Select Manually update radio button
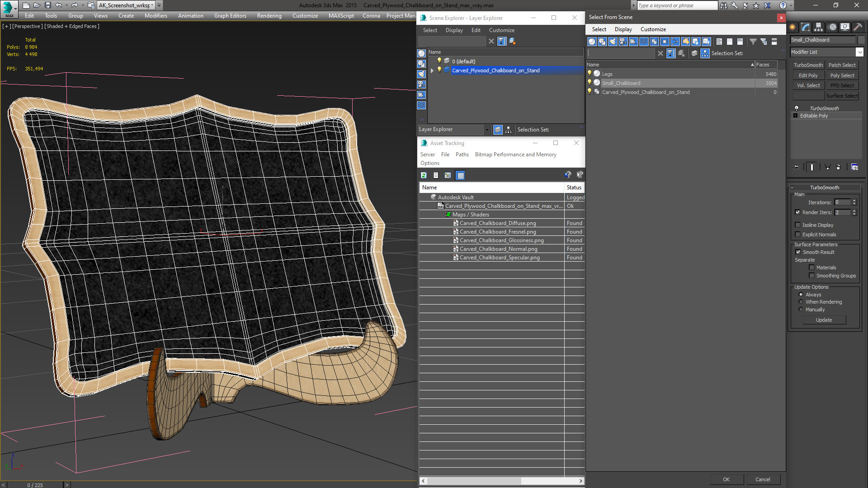 801,310
